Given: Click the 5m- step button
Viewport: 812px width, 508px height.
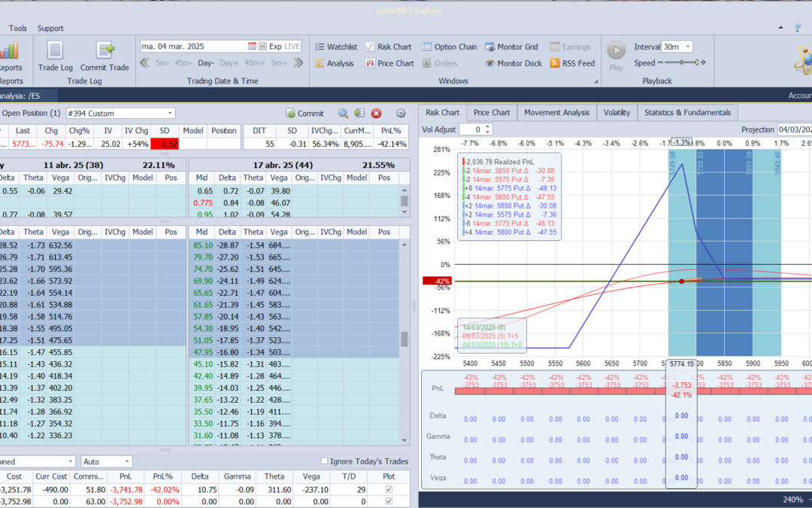Looking at the screenshot, I should point(162,62).
